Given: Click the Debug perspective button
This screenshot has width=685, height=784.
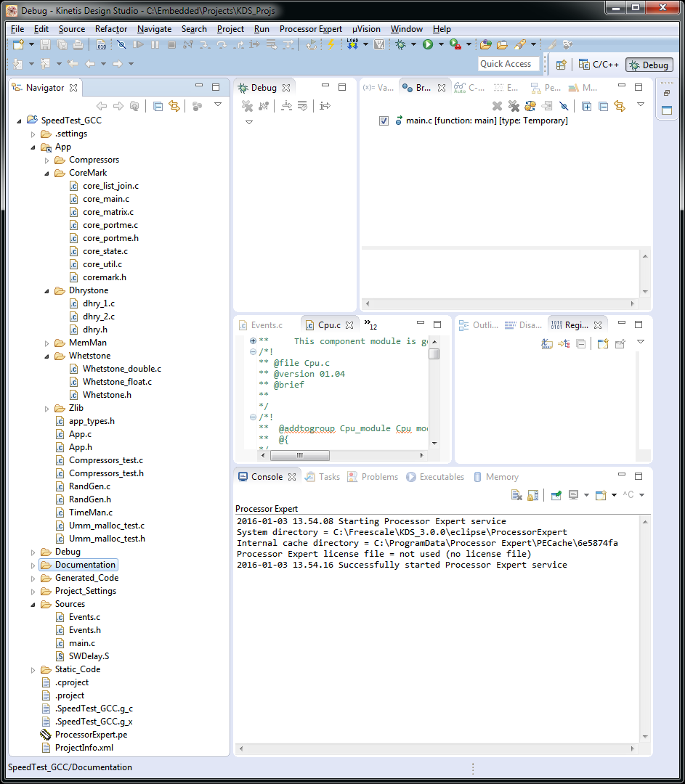Looking at the screenshot, I should (649, 65).
